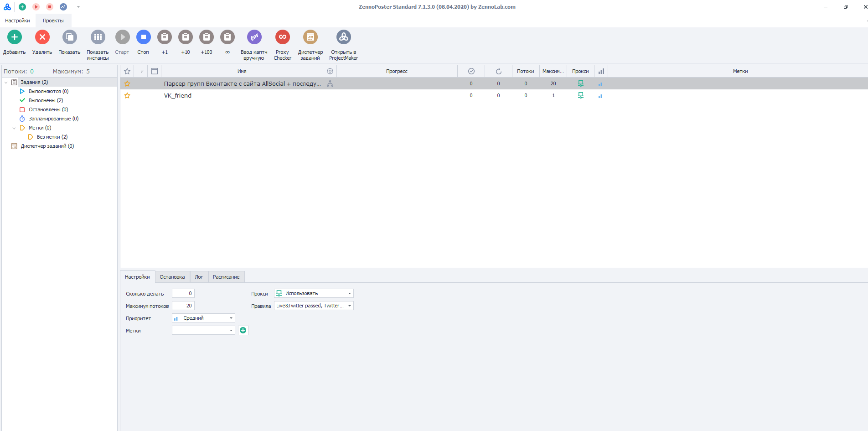This screenshot has width=868, height=431.
Task: Click the hierarchy icon in the Парсер групп row
Action: point(330,83)
